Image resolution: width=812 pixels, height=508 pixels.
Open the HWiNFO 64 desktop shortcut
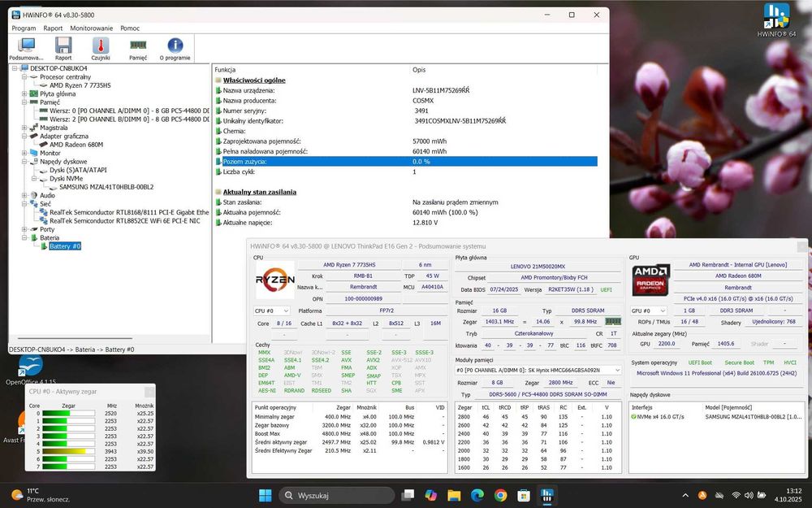775,20
